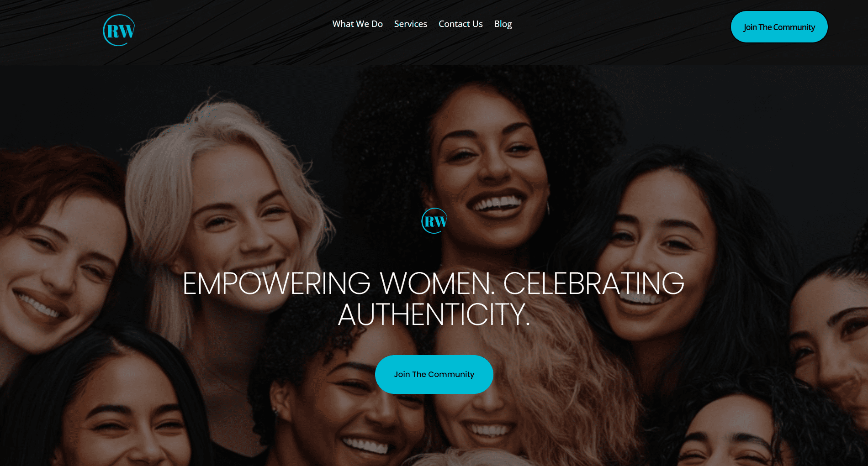868x466 pixels.
Task: Click the word EMPOWERING in the headline
Action: (276, 283)
